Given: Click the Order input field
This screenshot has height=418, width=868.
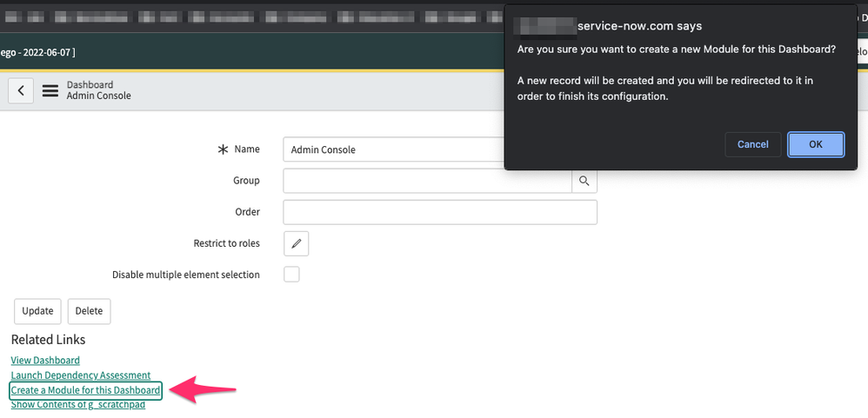Looking at the screenshot, I should pos(440,212).
